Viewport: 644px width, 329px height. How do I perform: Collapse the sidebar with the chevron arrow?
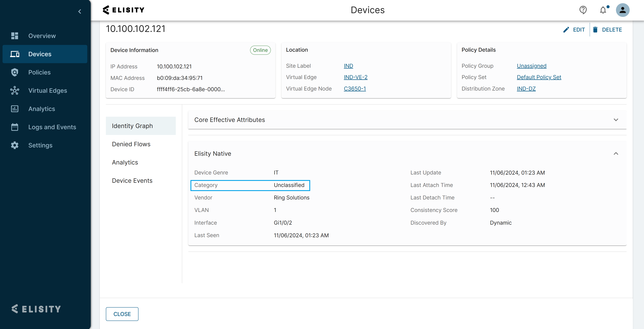click(x=80, y=11)
